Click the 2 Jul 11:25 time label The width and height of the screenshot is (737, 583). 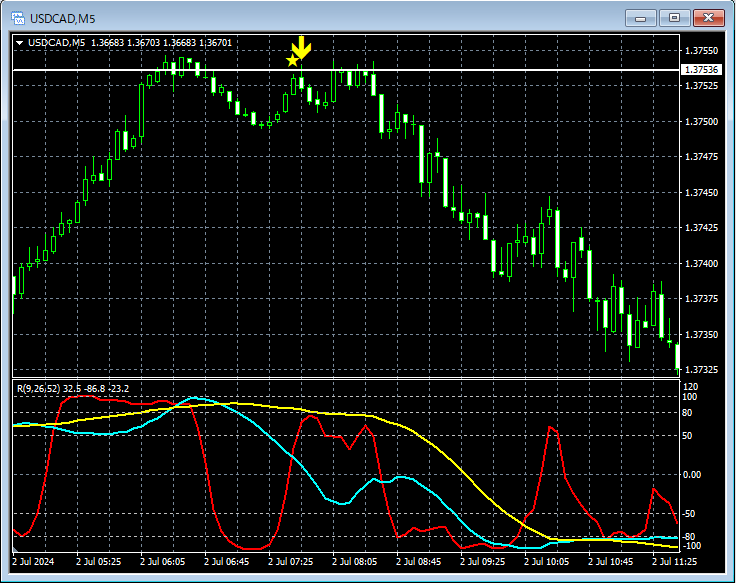click(674, 561)
